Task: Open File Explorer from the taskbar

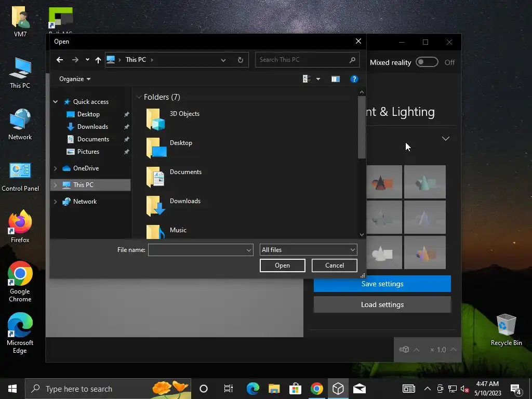Action: click(x=274, y=389)
